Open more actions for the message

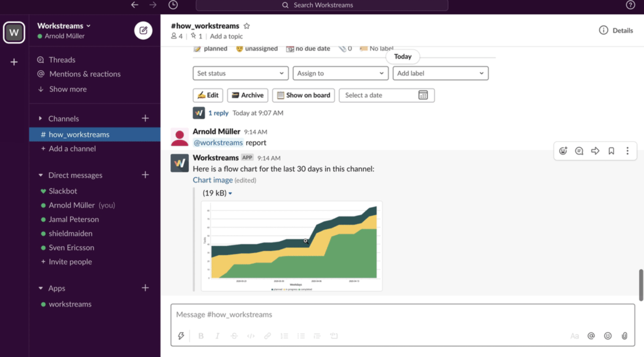(627, 151)
